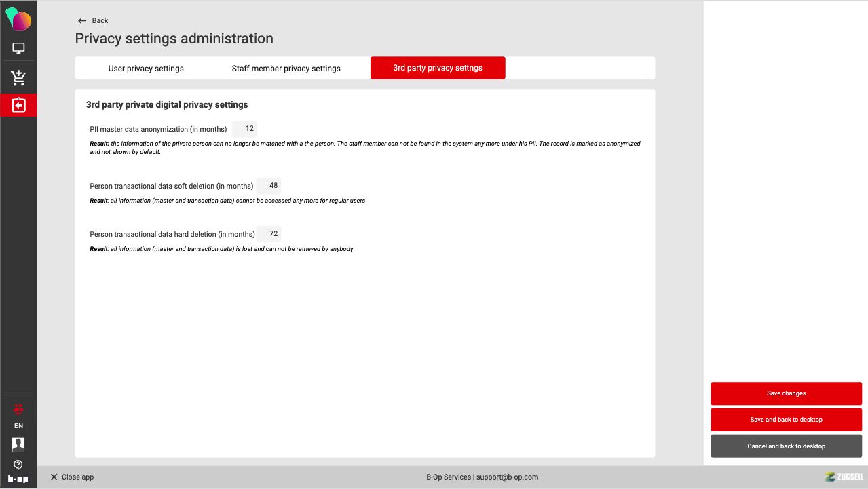Open the shopping cart add icon

tap(18, 78)
